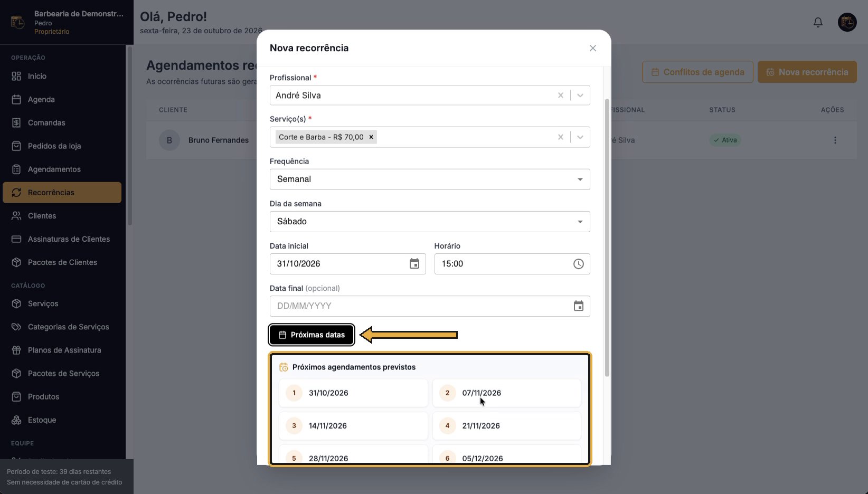Go to Início in the sidebar
Image resolution: width=868 pixels, height=494 pixels.
pos(62,76)
